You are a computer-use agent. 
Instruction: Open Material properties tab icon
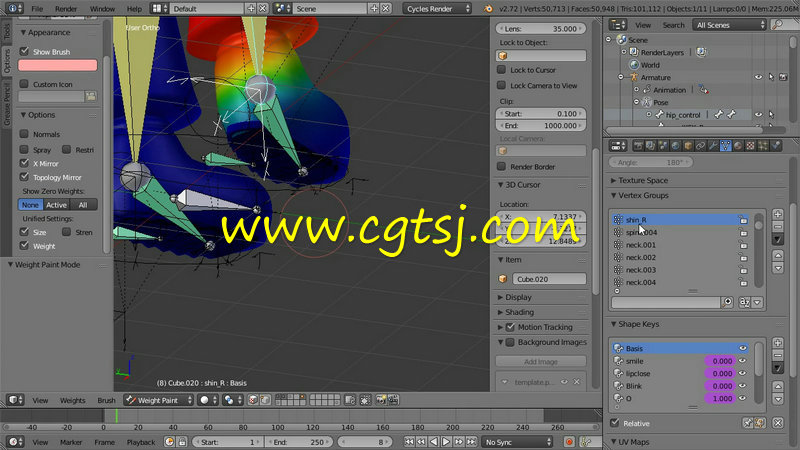click(738, 146)
